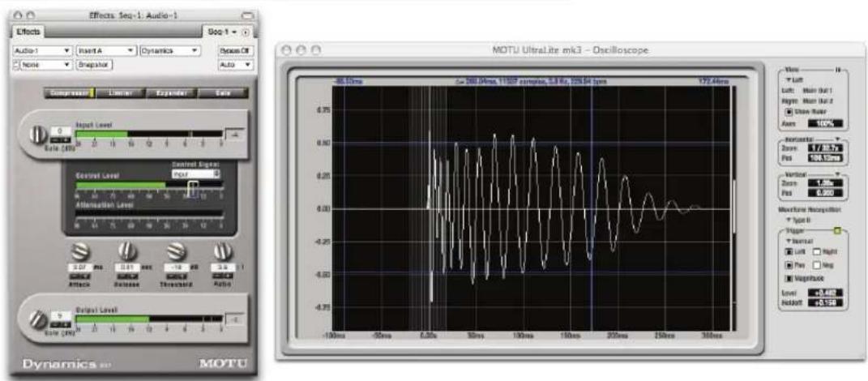
Task: Switch to the Expander section
Action: coord(172,93)
